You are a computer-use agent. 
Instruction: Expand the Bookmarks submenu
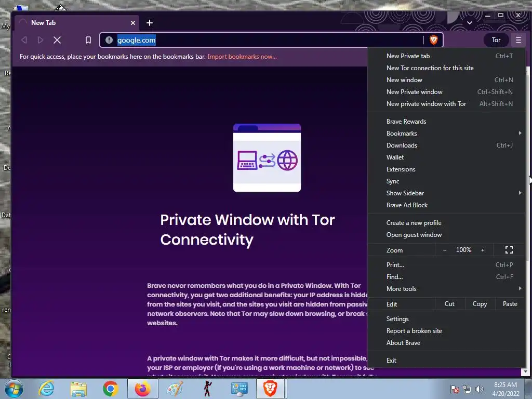[446, 134]
